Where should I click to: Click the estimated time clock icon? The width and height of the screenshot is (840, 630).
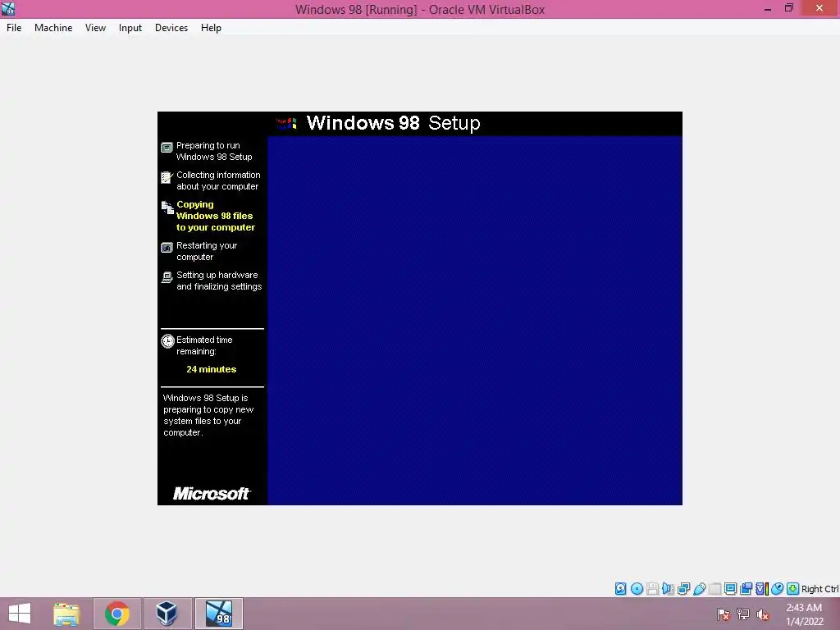click(167, 341)
